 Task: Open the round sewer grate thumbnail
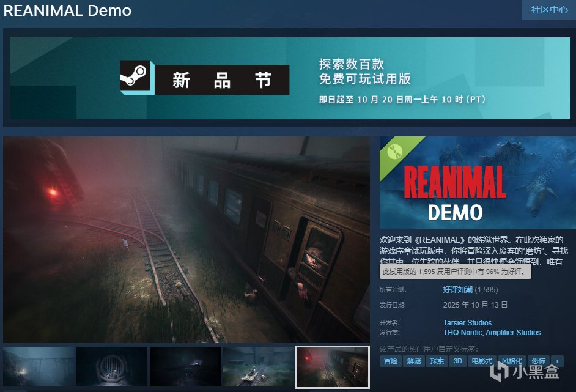click(112, 366)
